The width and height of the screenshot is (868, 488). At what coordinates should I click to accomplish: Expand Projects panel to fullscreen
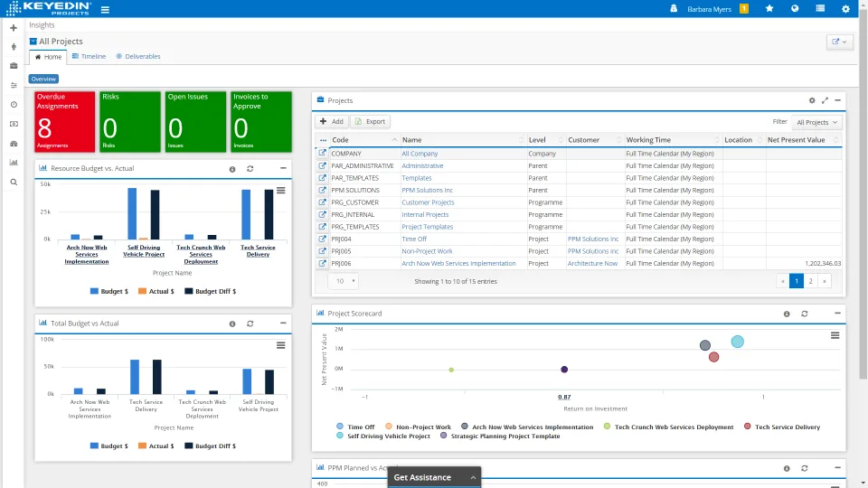point(825,100)
